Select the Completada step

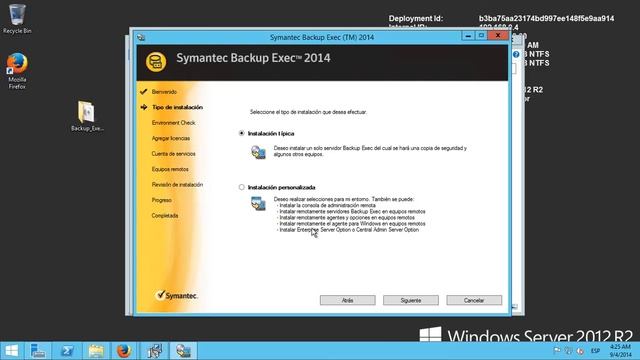coord(164,216)
